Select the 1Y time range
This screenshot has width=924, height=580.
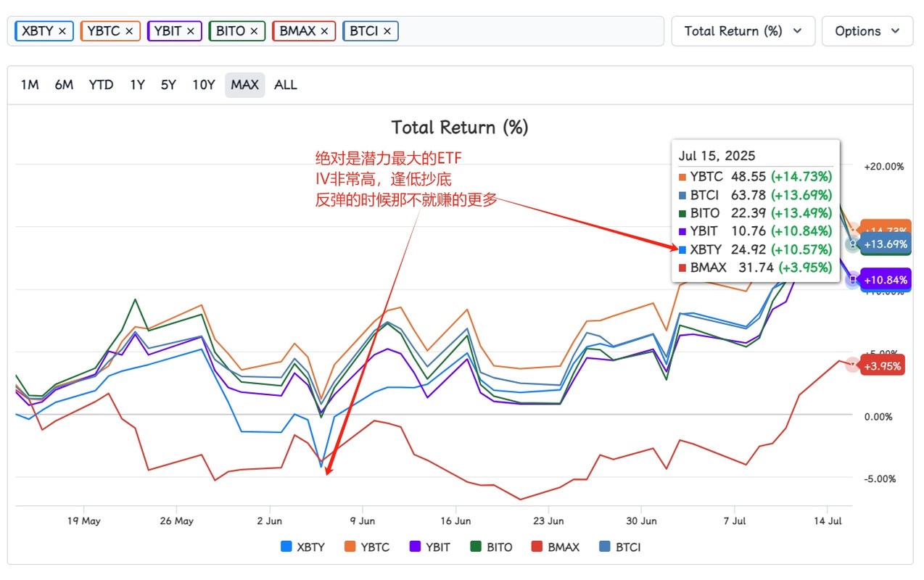tap(137, 85)
